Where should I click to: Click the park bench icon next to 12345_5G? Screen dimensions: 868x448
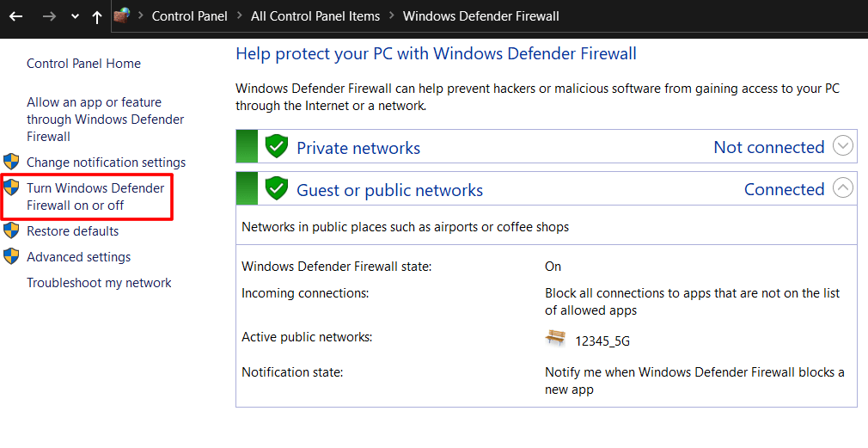pos(556,338)
